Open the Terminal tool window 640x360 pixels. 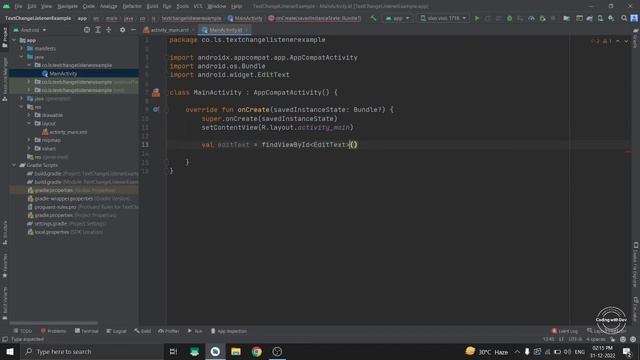[86, 331]
